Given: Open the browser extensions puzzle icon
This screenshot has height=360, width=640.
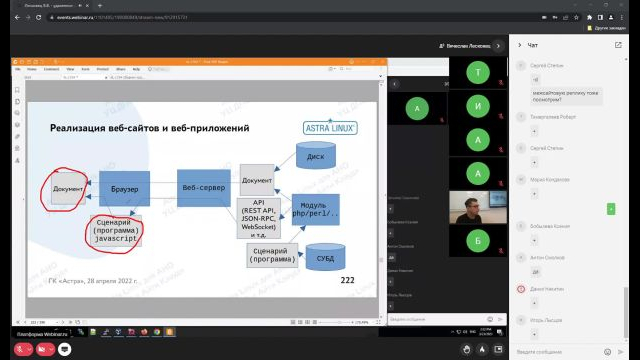Looking at the screenshot, I should pos(589,18).
